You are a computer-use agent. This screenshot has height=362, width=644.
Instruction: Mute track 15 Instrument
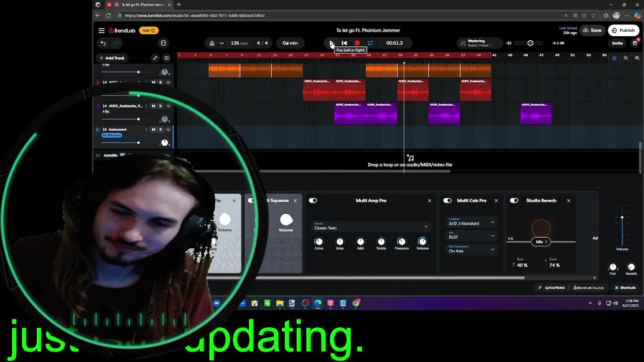point(153,130)
